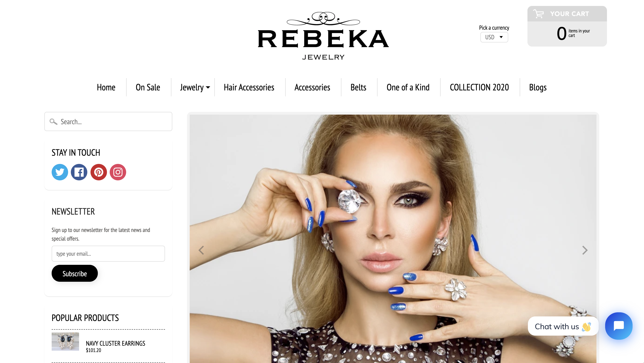The width and height of the screenshot is (644, 363).
Task: Open the Facebook social icon
Action: (79, 172)
